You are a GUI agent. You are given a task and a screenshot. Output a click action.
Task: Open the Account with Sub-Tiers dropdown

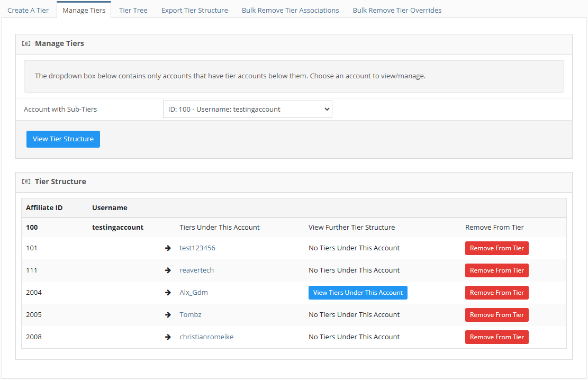pos(248,109)
